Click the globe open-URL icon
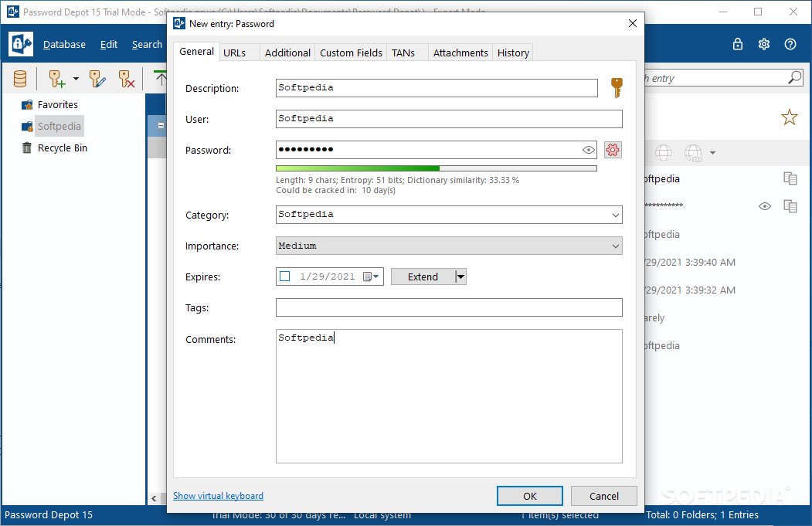The height and width of the screenshot is (526, 812). pyautogui.click(x=664, y=153)
